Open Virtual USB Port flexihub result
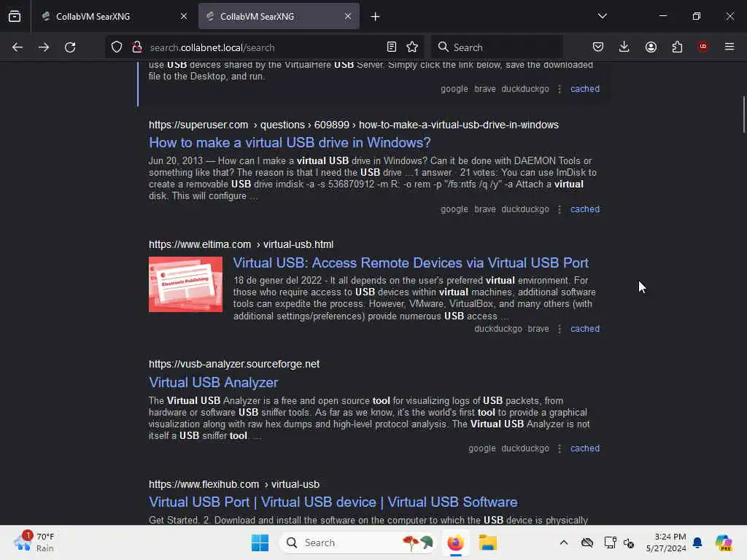 (333, 502)
